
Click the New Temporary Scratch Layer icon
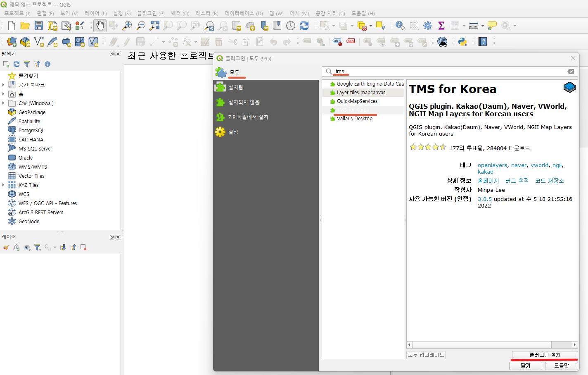[66, 42]
